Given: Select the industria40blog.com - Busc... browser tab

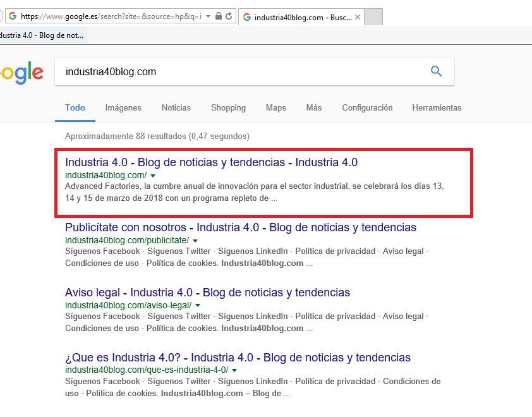Looking at the screenshot, I should click(x=301, y=17).
